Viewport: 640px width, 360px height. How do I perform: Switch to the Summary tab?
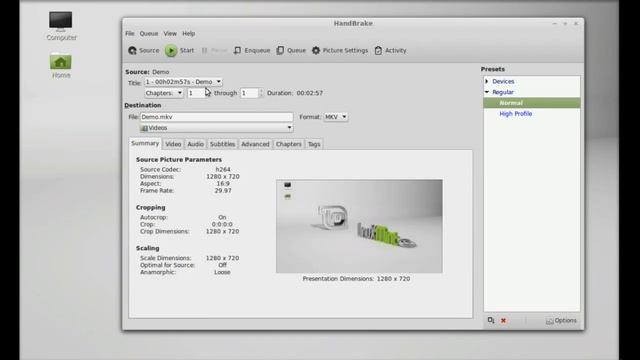tap(145, 143)
